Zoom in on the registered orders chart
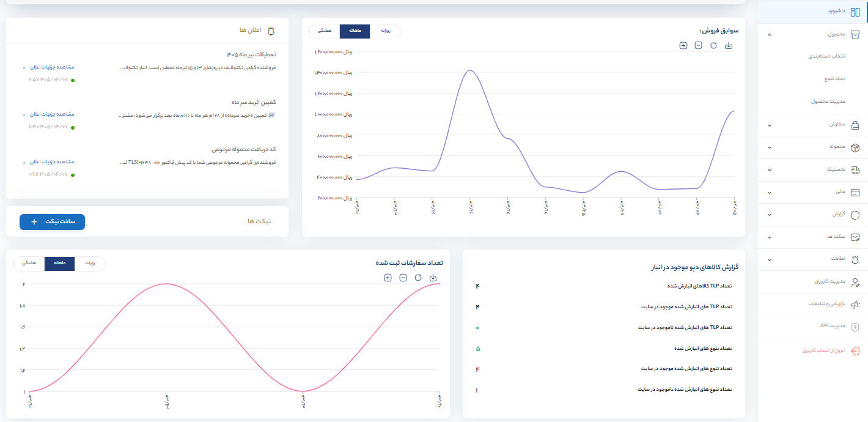The width and height of the screenshot is (868, 422). 388,278
